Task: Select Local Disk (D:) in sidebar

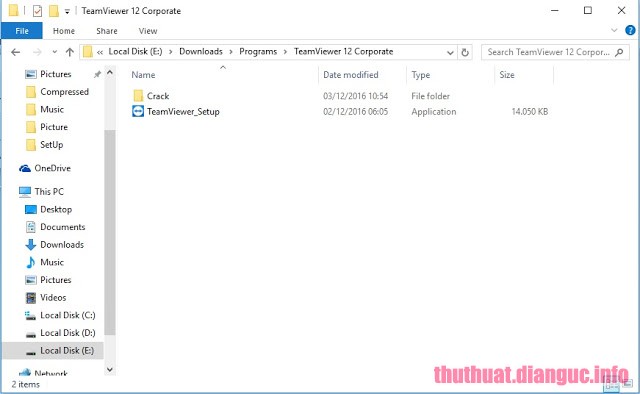Action: click(68, 333)
